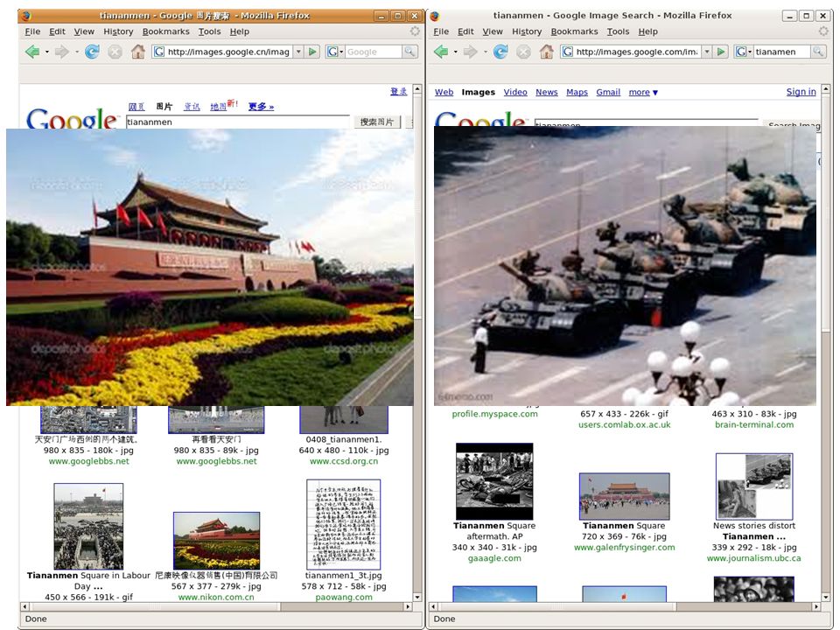Viewport: 840px width, 630px height.
Task: Click green Go arrow in left window
Action: pyautogui.click(x=313, y=52)
